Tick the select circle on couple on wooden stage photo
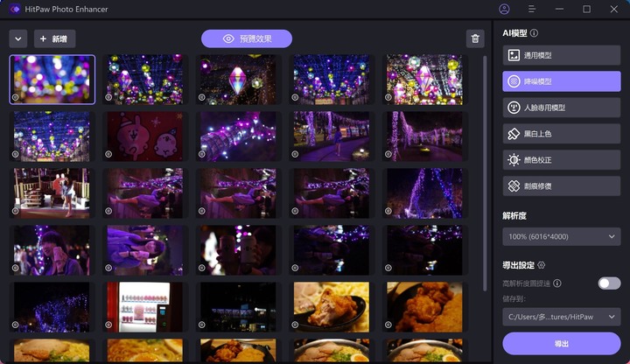The width and height of the screenshot is (630, 364). (15, 211)
